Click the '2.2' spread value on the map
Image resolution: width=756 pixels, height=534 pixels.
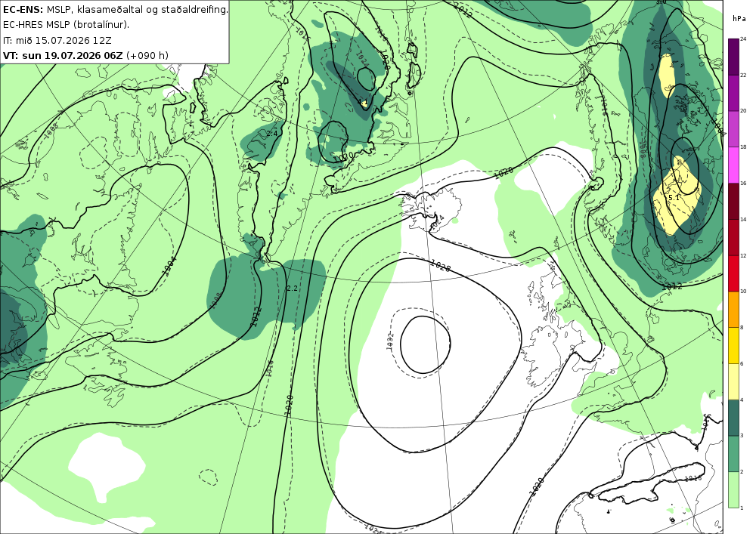pyautogui.click(x=292, y=288)
